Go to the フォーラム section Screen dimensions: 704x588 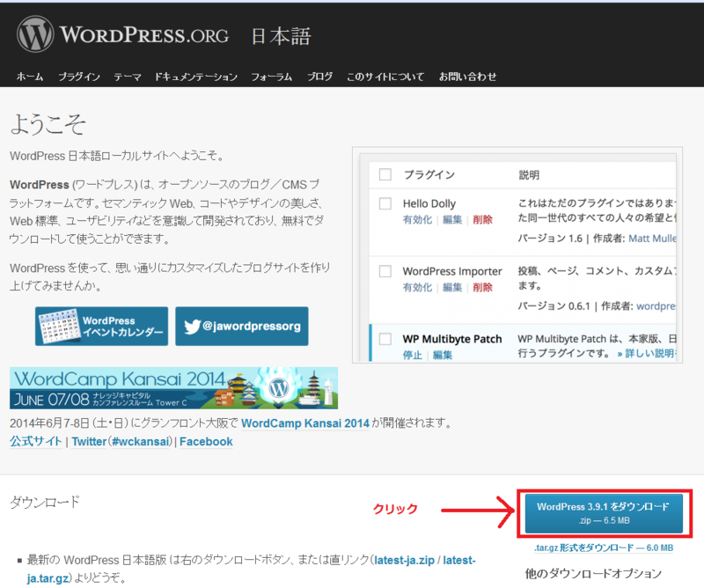point(274,77)
